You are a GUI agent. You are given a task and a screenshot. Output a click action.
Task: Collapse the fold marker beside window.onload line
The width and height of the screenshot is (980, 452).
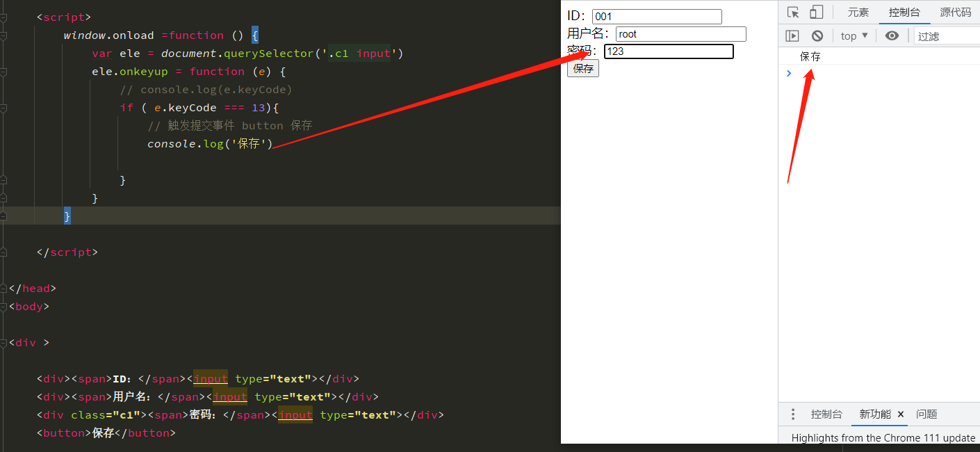[x=3, y=35]
